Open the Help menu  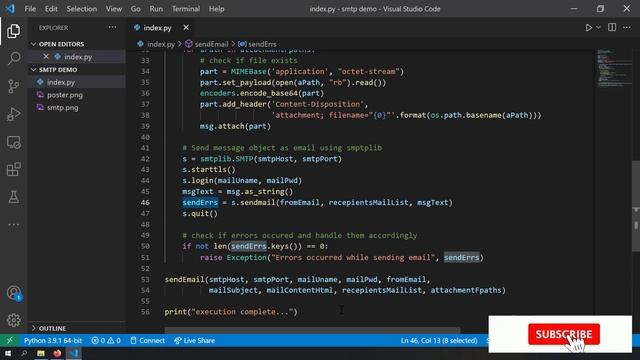tap(216, 9)
